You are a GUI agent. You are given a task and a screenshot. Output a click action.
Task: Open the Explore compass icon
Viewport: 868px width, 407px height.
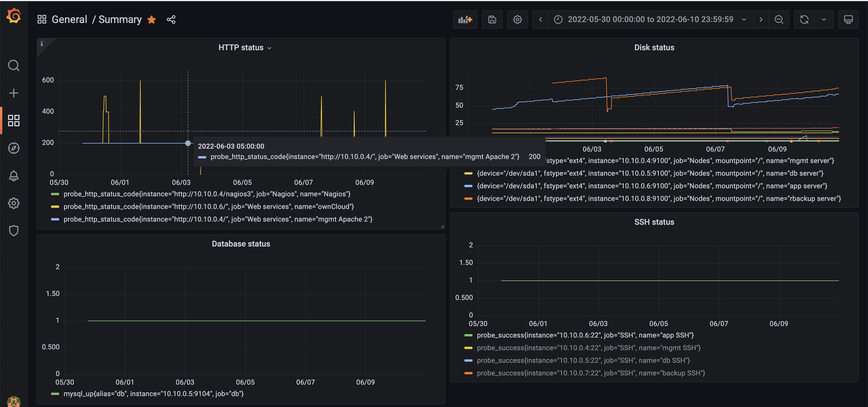coord(13,148)
